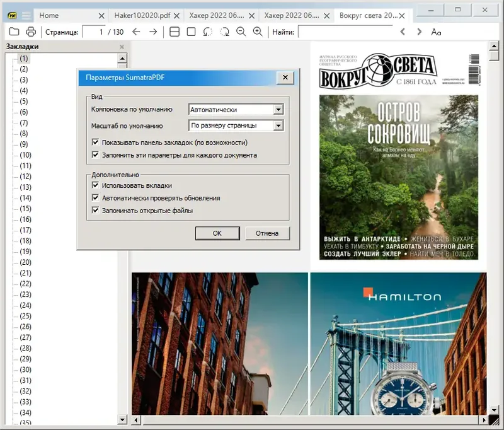504x430 pixels.
Task: Zoom out with magnifier minus icon
Action: [x=241, y=32]
